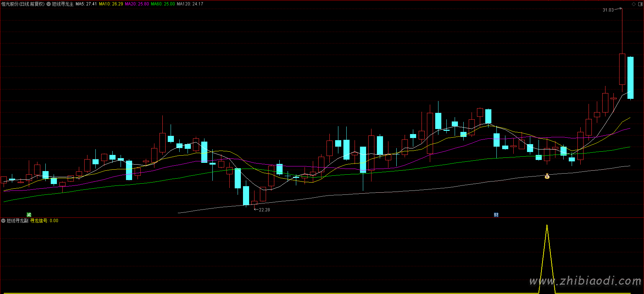Click the 22.28 low price annotation
The height and width of the screenshot is (294, 644).
click(x=264, y=210)
